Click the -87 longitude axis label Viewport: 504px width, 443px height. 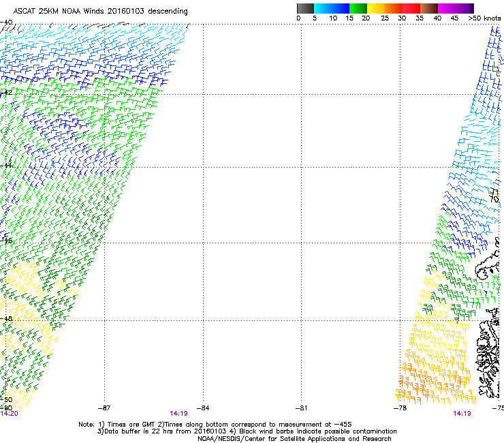click(x=103, y=408)
